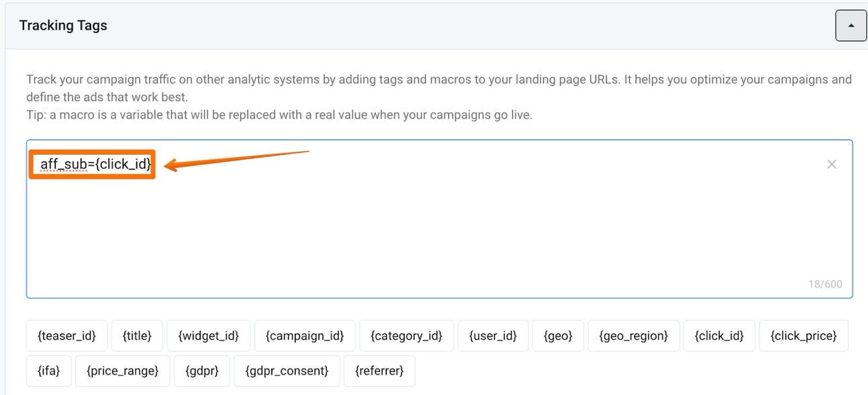Screen dimensions: 868x395
Task: Click the Tracking Tags header label
Action: pyautogui.click(x=63, y=26)
